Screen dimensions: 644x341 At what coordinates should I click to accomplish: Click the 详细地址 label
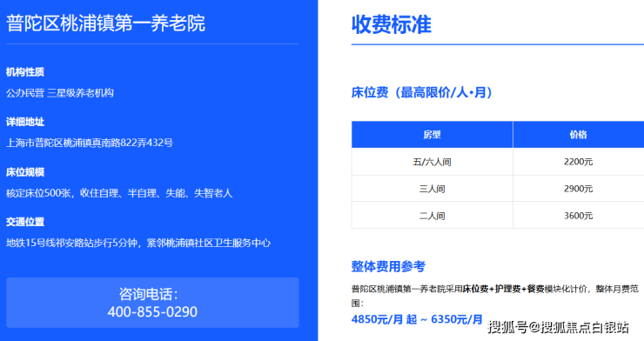pos(25,122)
